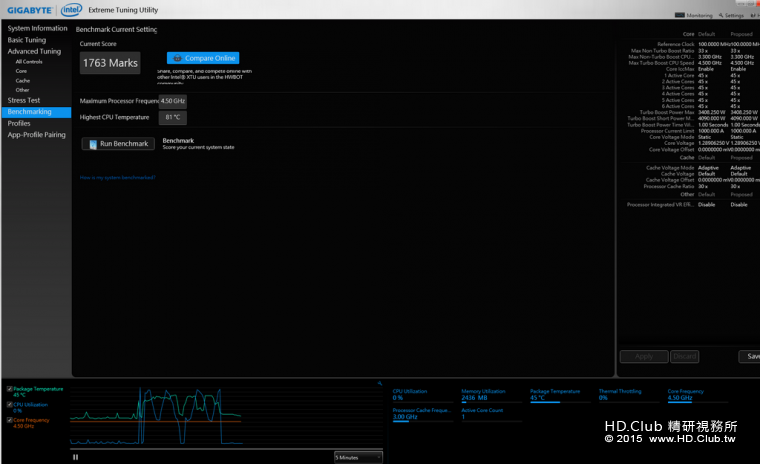Screen dimensions: 760x464
Task: Open 'How is my system benchmarked?' link
Action: click(117, 177)
